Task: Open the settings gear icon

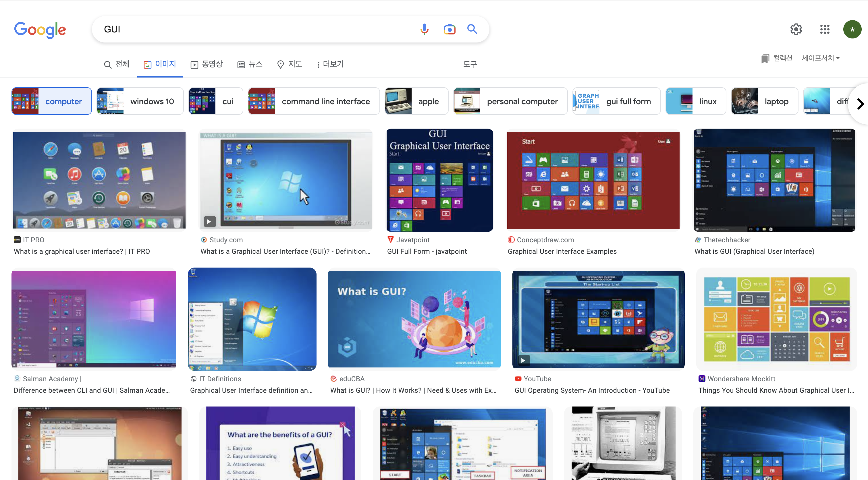Action: coord(796,29)
